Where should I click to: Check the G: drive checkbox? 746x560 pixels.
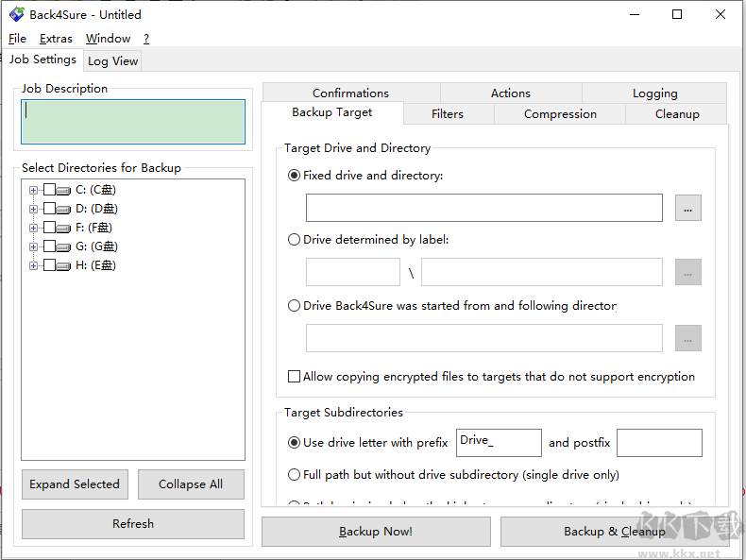pos(49,246)
